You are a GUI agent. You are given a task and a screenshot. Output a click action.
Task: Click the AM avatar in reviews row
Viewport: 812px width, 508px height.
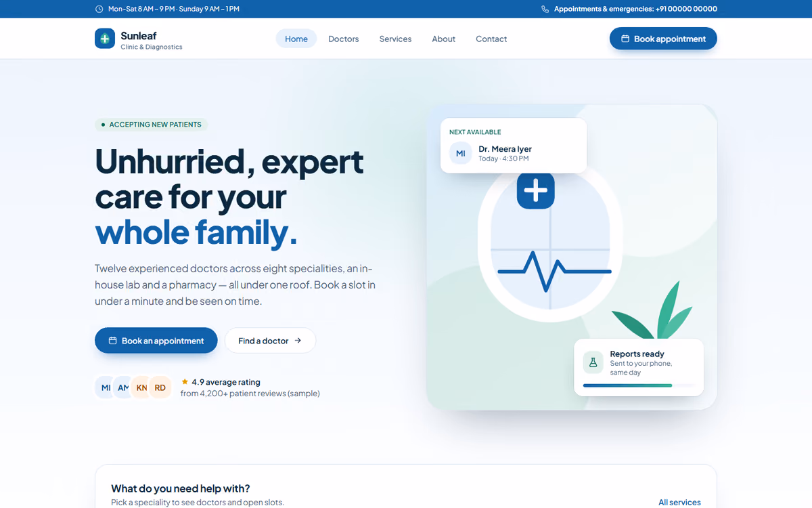point(124,387)
